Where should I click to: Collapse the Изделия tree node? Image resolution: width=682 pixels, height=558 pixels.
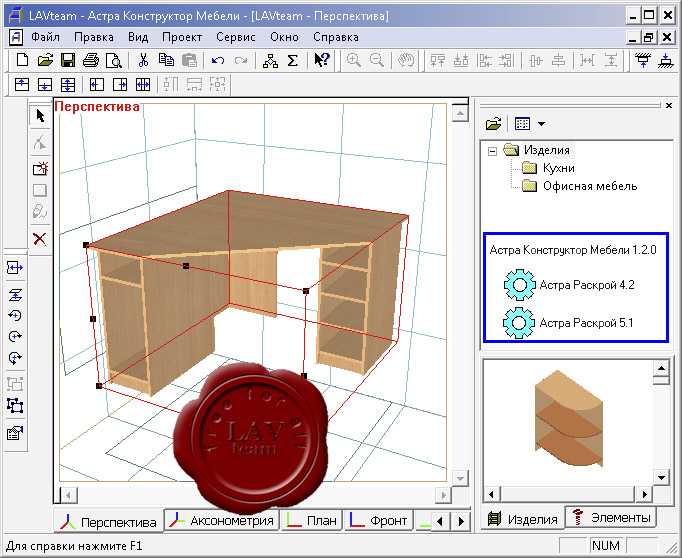coord(492,151)
